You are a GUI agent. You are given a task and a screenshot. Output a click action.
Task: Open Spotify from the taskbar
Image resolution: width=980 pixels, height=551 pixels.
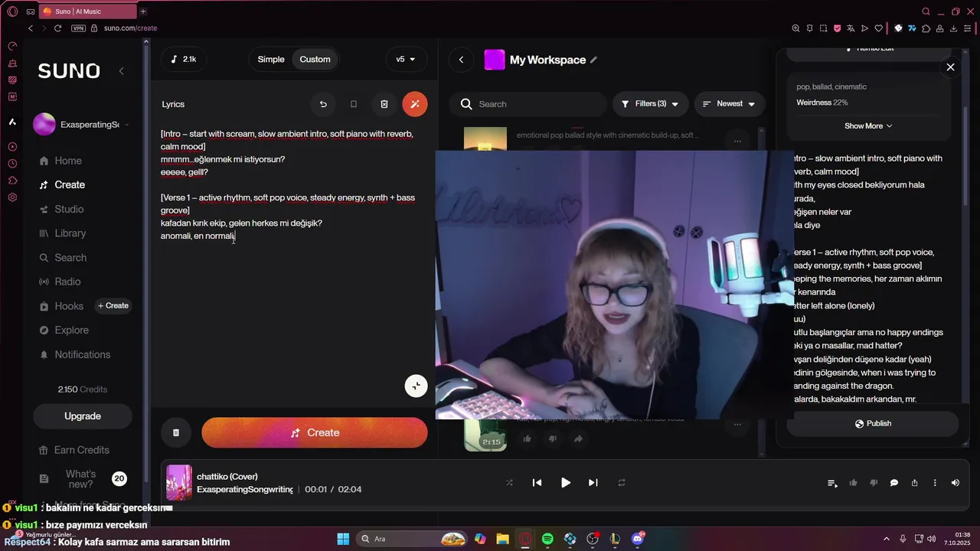click(x=547, y=539)
